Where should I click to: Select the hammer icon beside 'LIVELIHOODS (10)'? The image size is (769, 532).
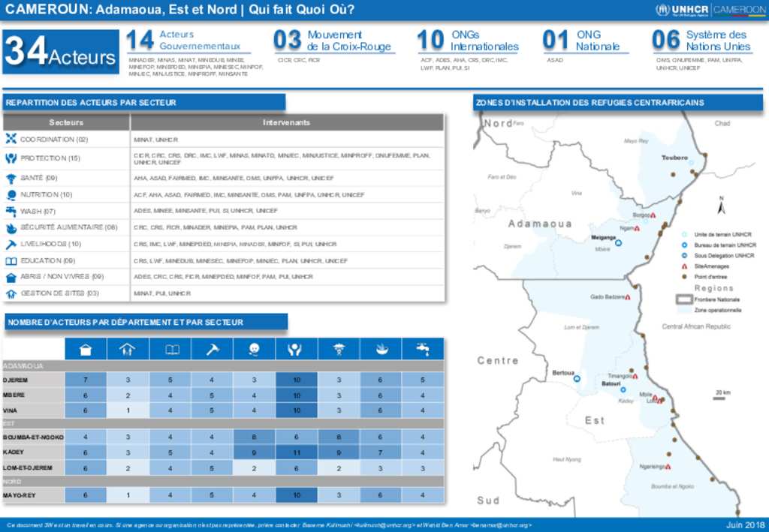point(11,244)
